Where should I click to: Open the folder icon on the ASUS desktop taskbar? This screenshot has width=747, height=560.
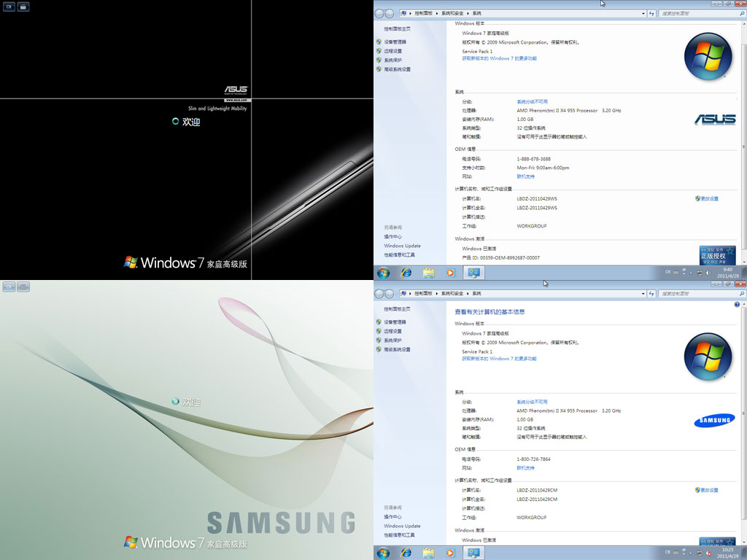[429, 273]
